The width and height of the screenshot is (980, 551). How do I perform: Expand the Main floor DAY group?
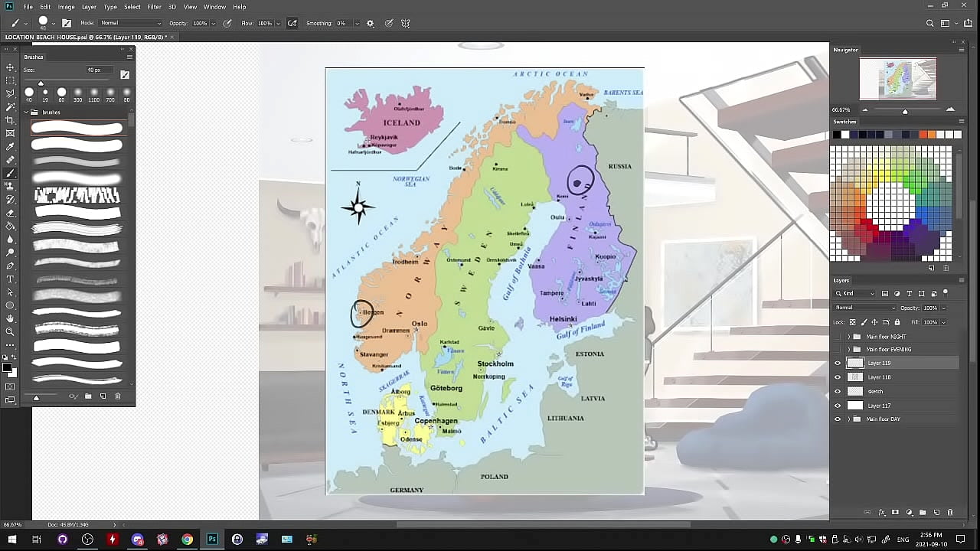point(848,419)
